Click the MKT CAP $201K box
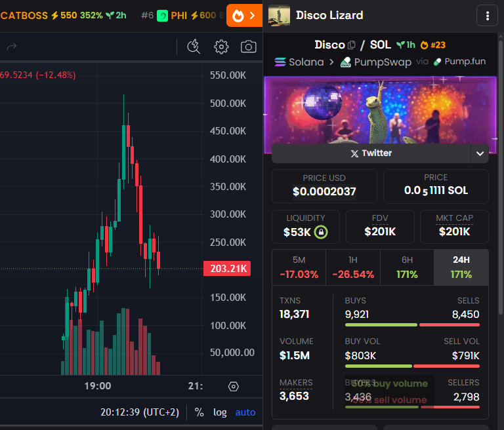Image resolution: width=504 pixels, height=430 pixels. coord(454,227)
